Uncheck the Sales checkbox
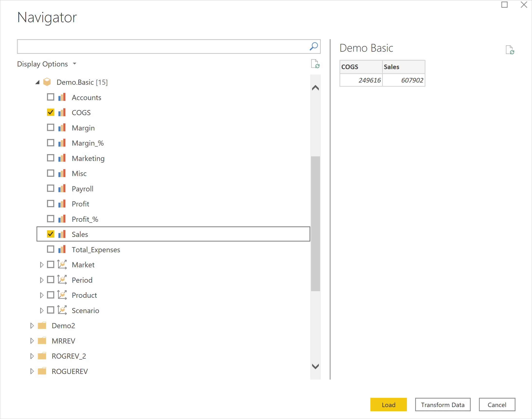 point(51,234)
